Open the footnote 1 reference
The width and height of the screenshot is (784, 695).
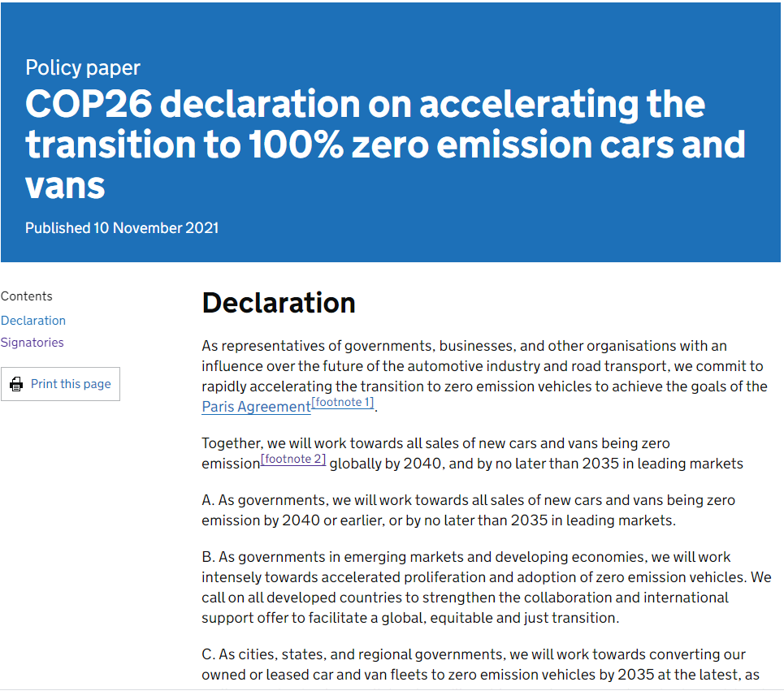coord(343,403)
